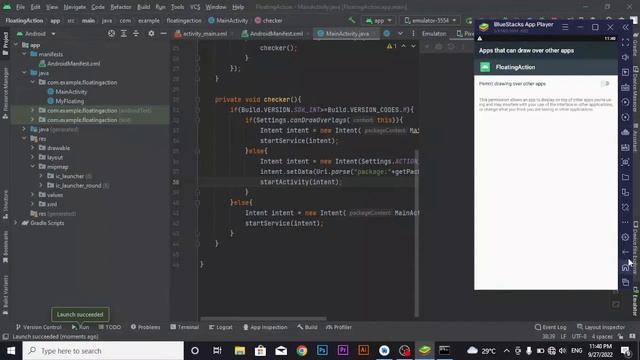Switch to AndroidManifest.xml editor tab
The image size is (640, 360).
pyautogui.click(x=272, y=33)
